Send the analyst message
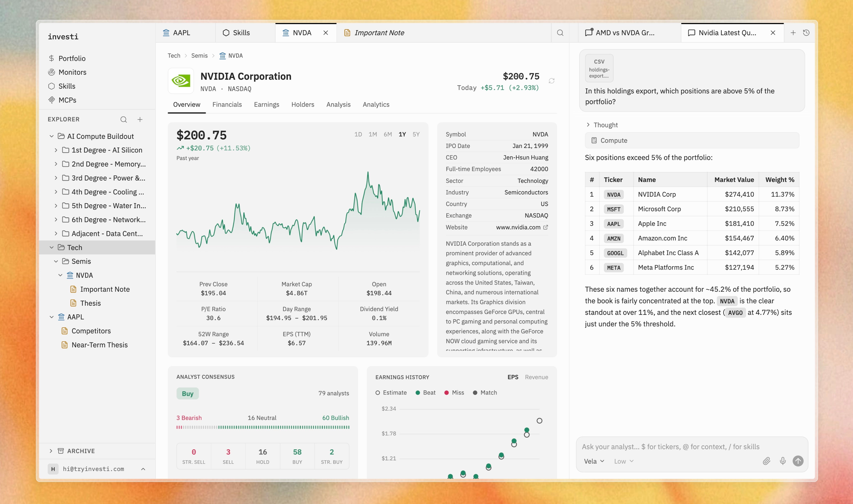The width and height of the screenshot is (853, 504). tap(798, 461)
